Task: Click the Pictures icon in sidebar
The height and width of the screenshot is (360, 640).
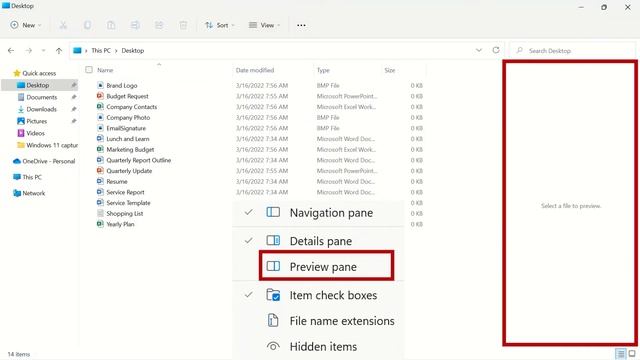Action: pos(21,121)
